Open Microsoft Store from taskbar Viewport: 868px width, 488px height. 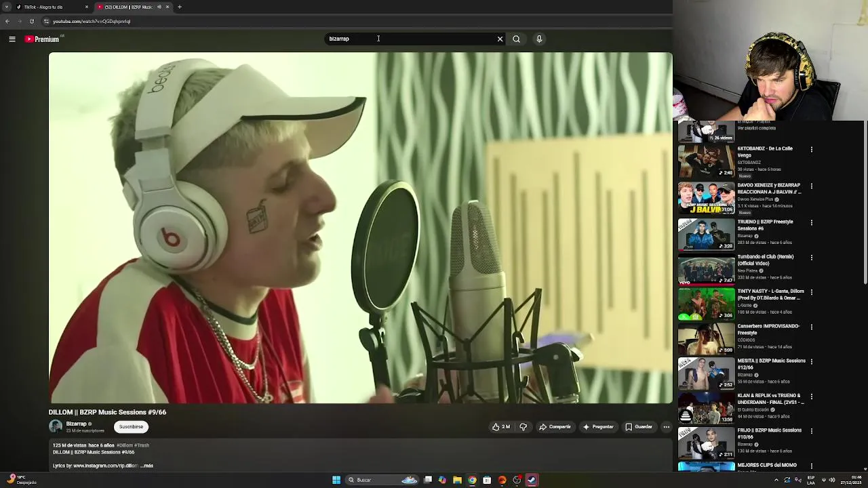point(487,480)
